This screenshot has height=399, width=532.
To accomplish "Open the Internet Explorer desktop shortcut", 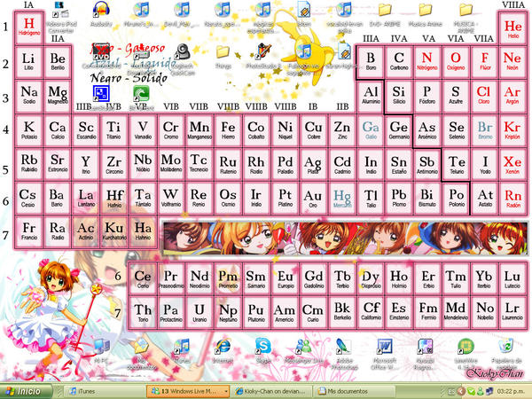I will [x=223, y=346].
